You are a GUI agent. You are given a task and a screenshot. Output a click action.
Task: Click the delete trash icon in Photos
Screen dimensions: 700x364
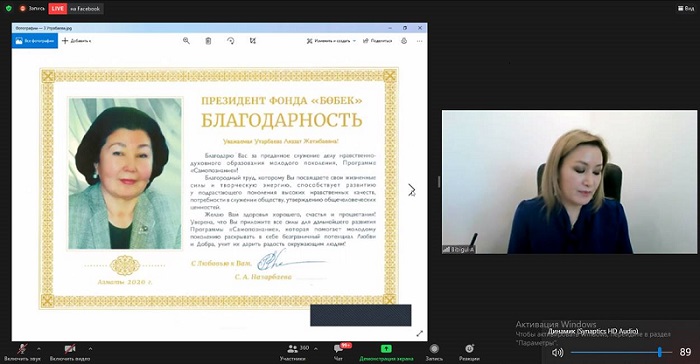(x=208, y=41)
